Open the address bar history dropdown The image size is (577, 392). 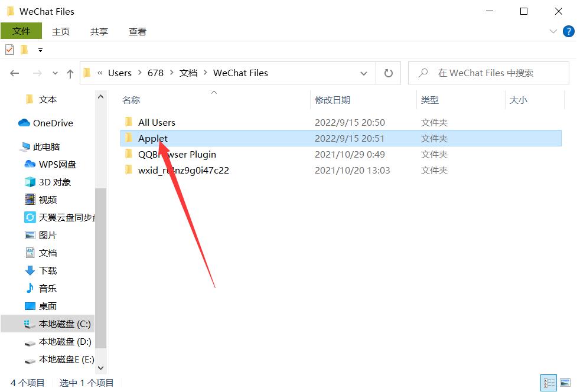(x=364, y=73)
